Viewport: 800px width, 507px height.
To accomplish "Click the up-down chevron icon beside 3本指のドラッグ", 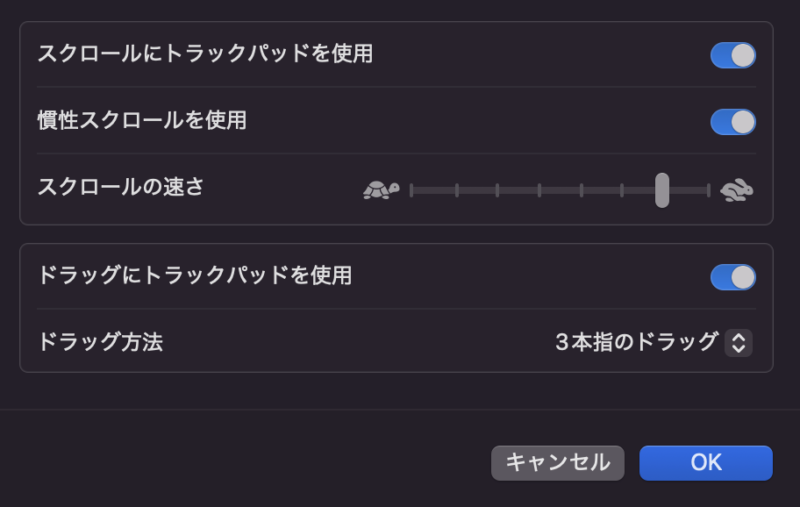I will (x=738, y=342).
